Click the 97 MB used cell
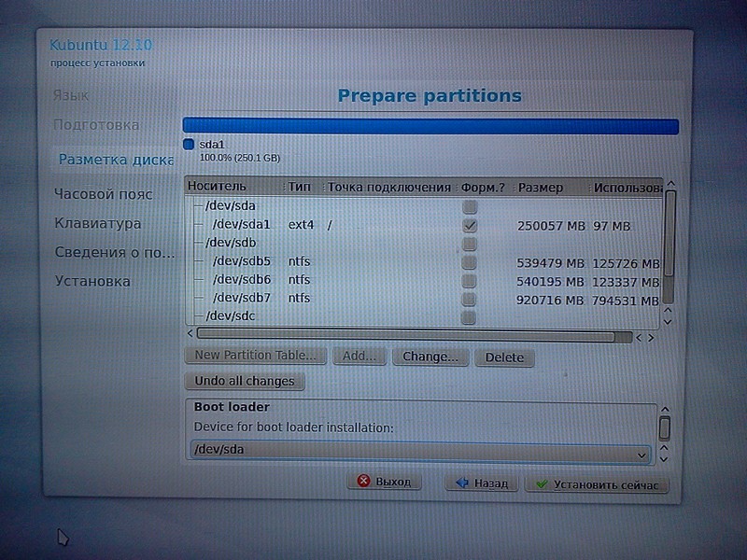The image size is (747, 560). [x=612, y=226]
